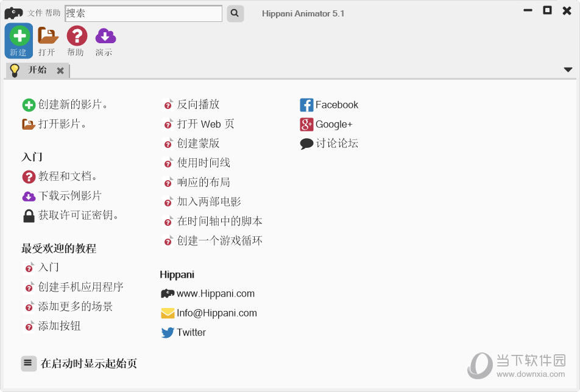Image resolution: width=580 pixels, height=392 pixels.
Task: Click the Twitter bird icon
Action: pyautogui.click(x=168, y=332)
